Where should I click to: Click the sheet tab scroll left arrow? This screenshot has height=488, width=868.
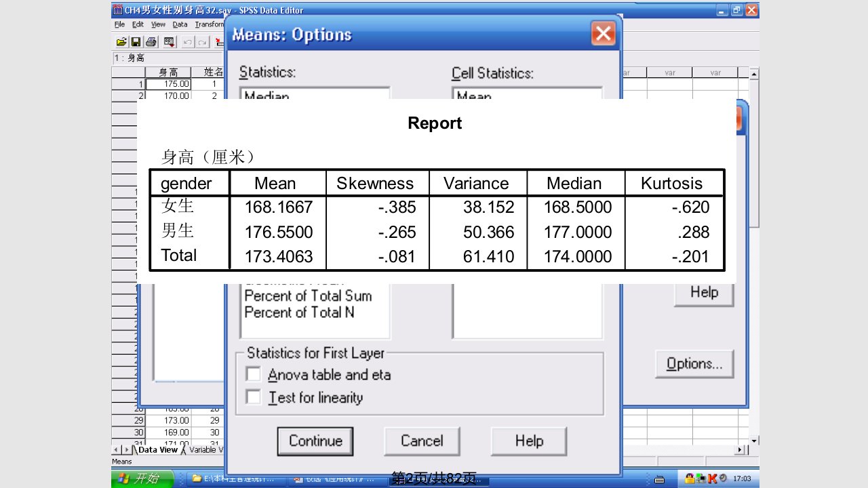(117, 450)
